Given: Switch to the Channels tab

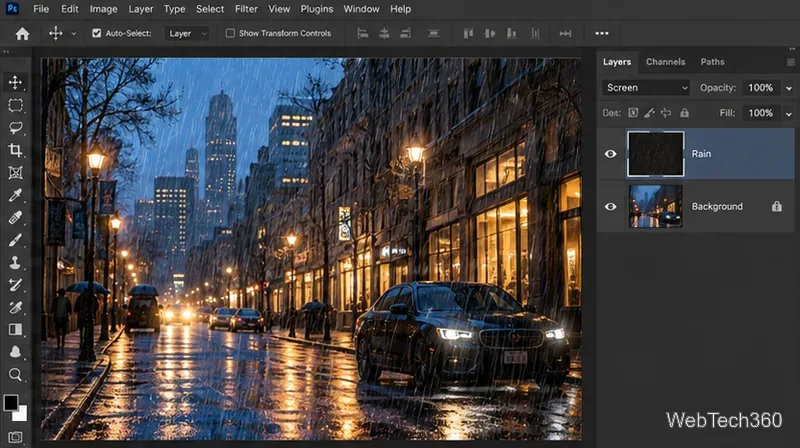Looking at the screenshot, I should pos(665,62).
